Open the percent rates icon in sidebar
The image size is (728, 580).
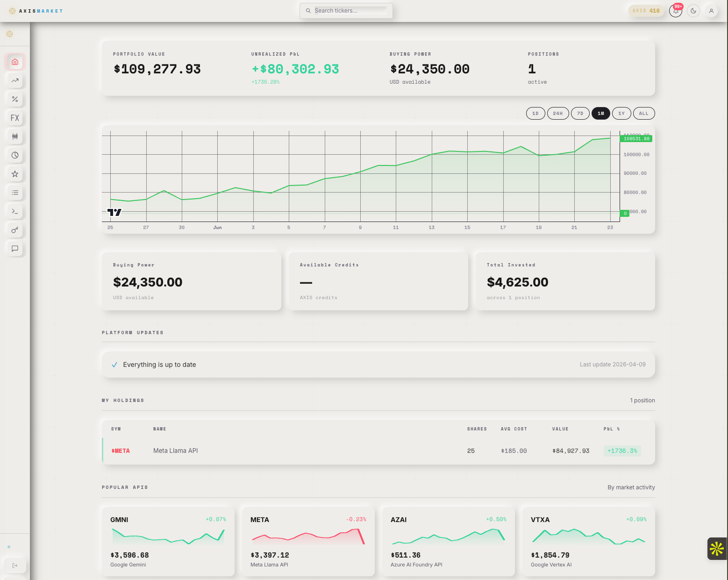15,99
